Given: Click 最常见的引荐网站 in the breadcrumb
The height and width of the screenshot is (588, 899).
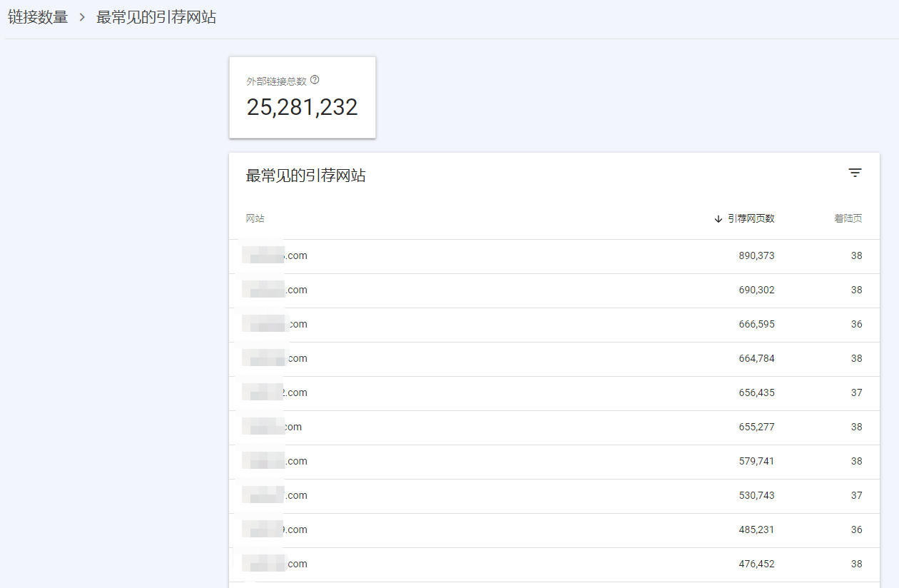Looking at the screenshot, I should pos(156,18).
